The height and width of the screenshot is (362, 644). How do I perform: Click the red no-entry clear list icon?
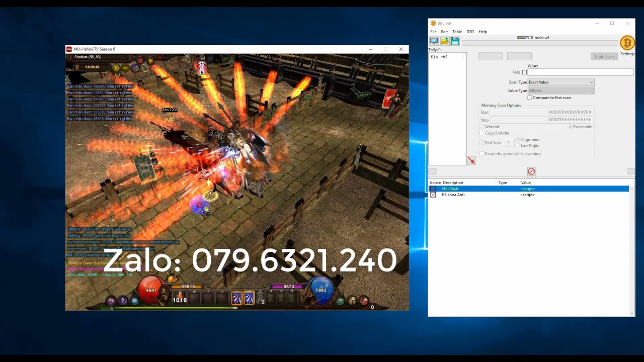pyautogui.click(x=531, y=171)
